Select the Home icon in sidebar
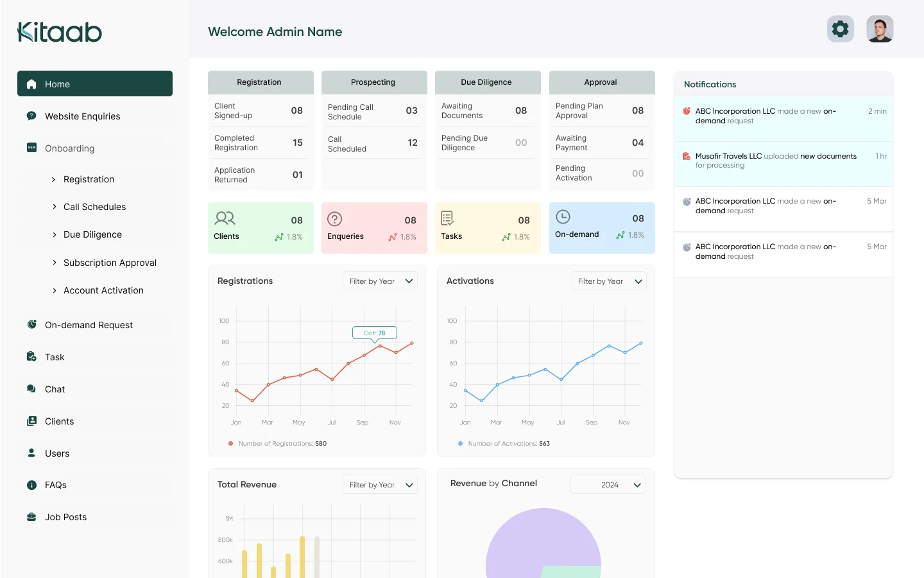 [x=31, y=84]
